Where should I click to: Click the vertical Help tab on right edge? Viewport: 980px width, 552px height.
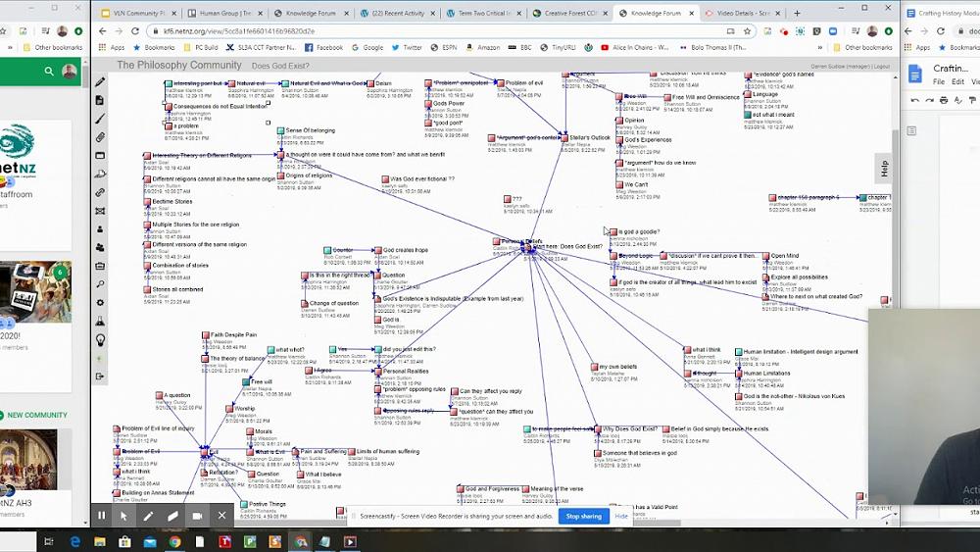[884, 168]
